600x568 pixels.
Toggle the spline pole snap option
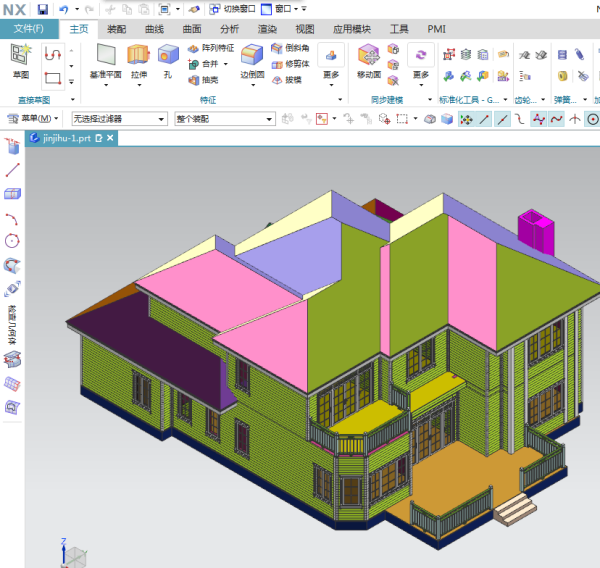pyautogui.click(x=539, y=119)
